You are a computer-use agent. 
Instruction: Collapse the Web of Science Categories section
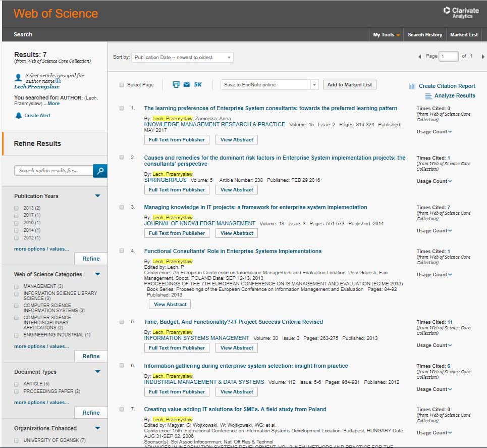point(97,274)
